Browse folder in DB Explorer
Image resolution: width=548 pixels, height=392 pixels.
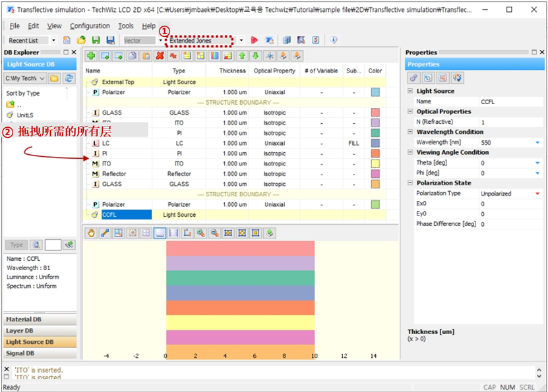pos(54,78)
